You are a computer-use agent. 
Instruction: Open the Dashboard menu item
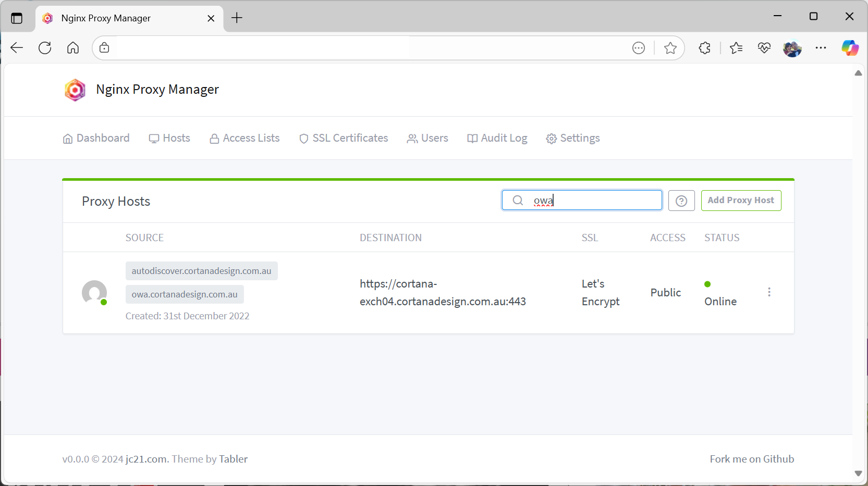tap(96, 138)
